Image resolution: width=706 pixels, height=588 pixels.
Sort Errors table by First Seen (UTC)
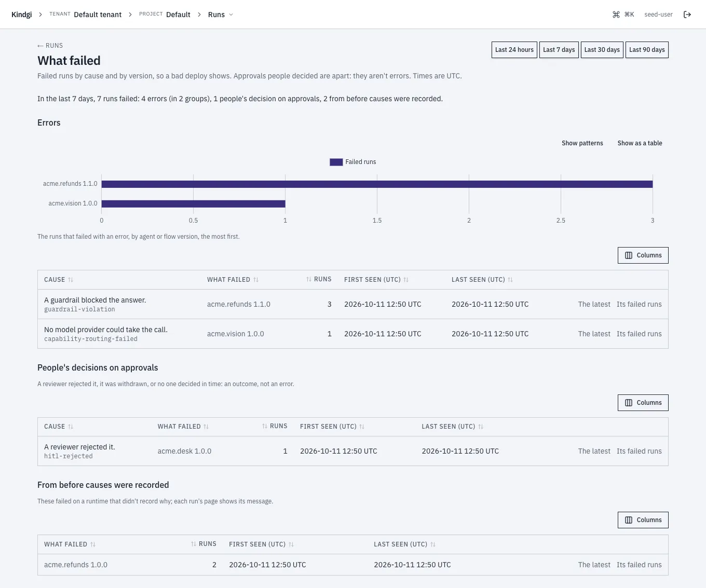pos(376,280)
